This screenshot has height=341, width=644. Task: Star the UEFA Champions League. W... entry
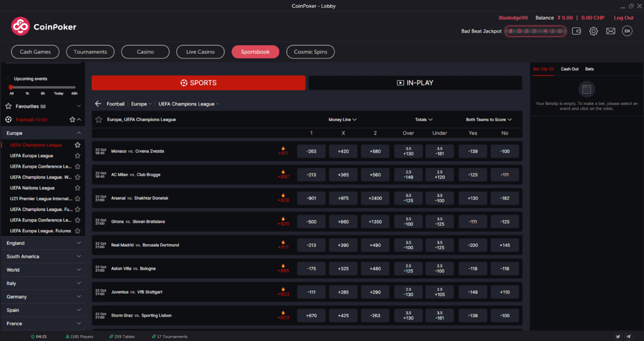tap(77, 177)
